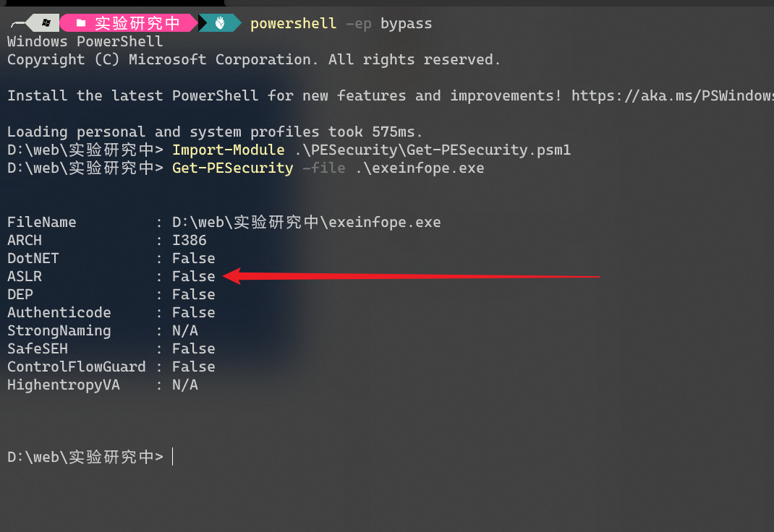Click the ControlFlowGuard property name

pyautogui.click(x=77, y=366)
